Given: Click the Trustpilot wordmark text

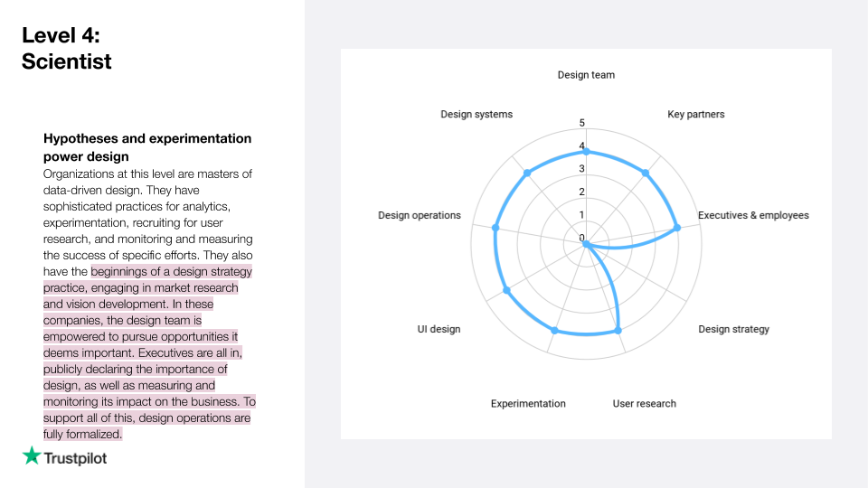Looking at the screenshot, I should pos(75,459).
